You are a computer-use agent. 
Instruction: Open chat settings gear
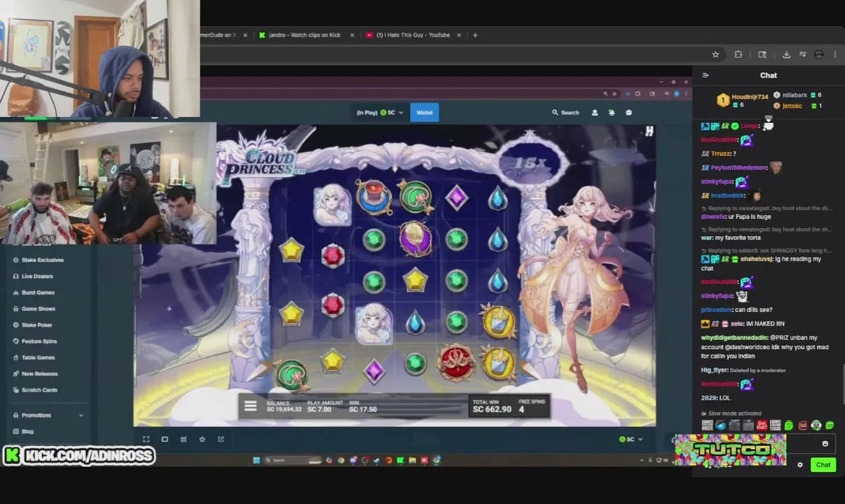[x=799, y=465]
